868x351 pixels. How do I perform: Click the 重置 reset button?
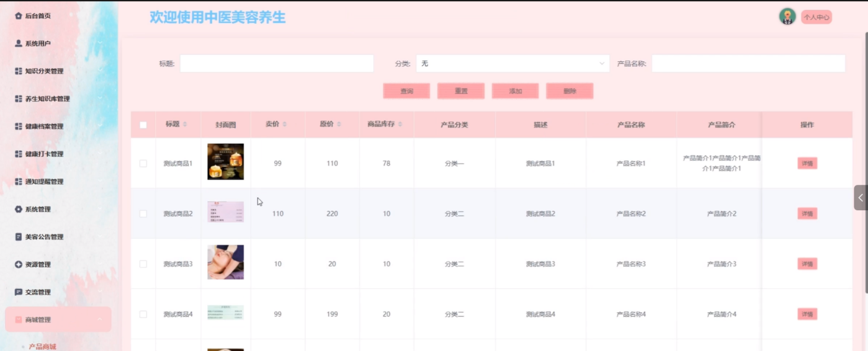[x=461, y=91]
